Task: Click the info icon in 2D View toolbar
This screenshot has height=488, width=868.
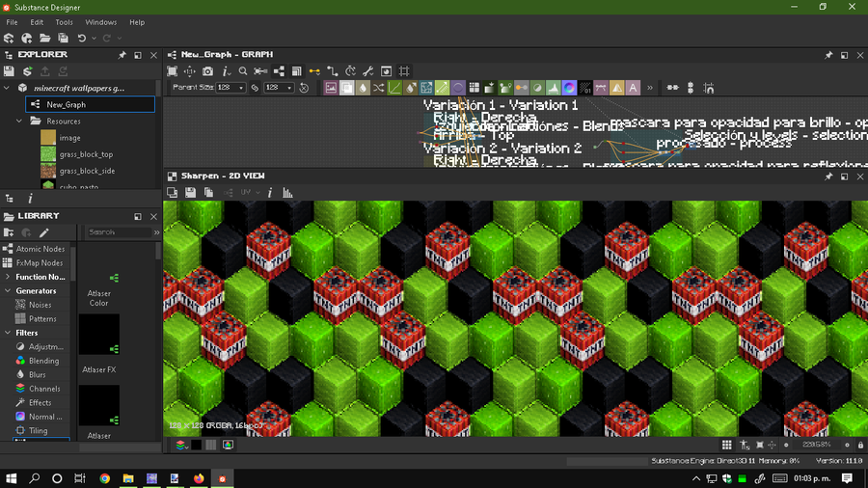Action: tap(270, 193)
